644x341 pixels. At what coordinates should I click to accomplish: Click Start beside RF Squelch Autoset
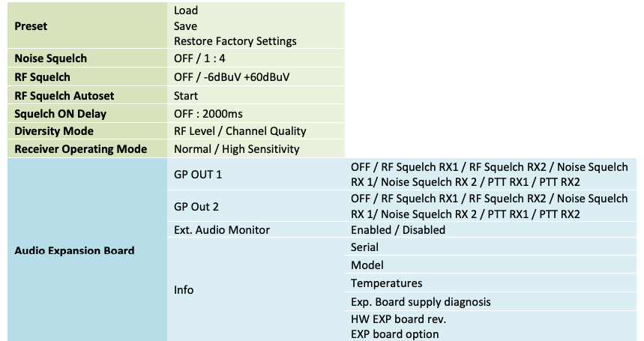(x=186, y=96)
